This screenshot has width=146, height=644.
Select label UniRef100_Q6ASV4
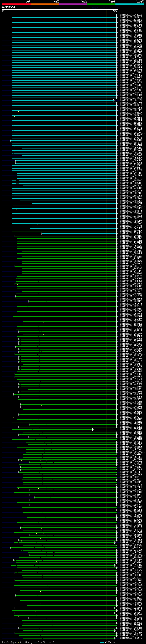(131, 70)
